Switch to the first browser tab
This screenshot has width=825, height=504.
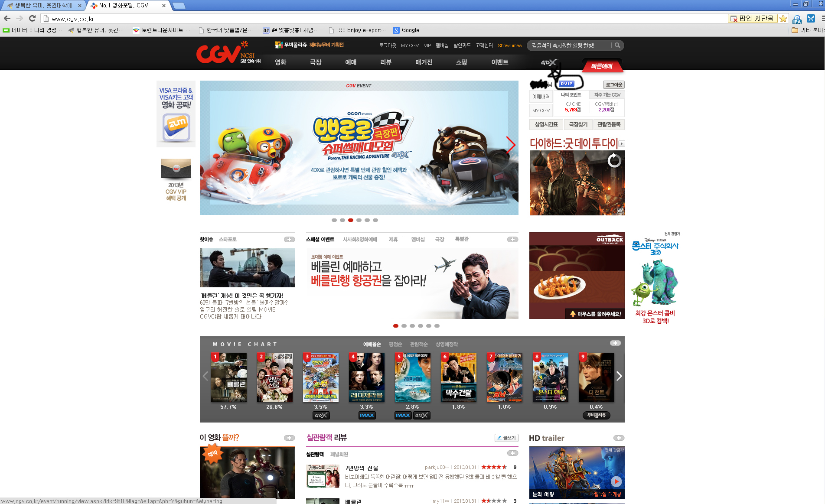coord(43,5)
